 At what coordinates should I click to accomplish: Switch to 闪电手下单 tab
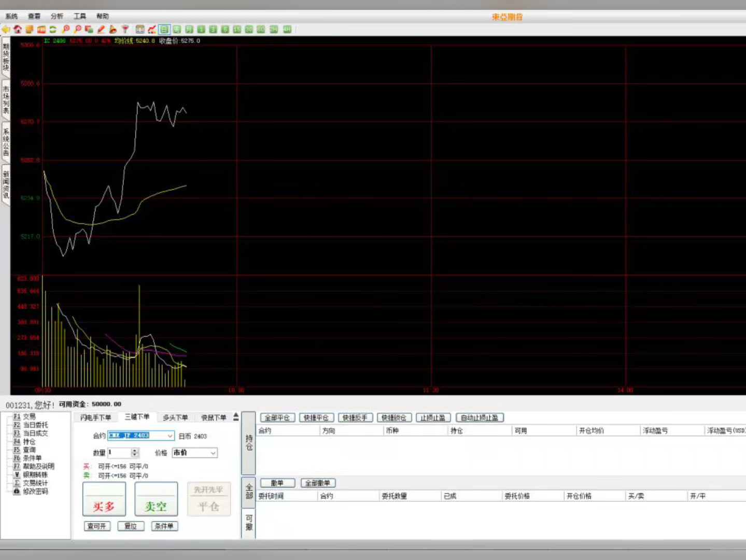tap(95, 417)
